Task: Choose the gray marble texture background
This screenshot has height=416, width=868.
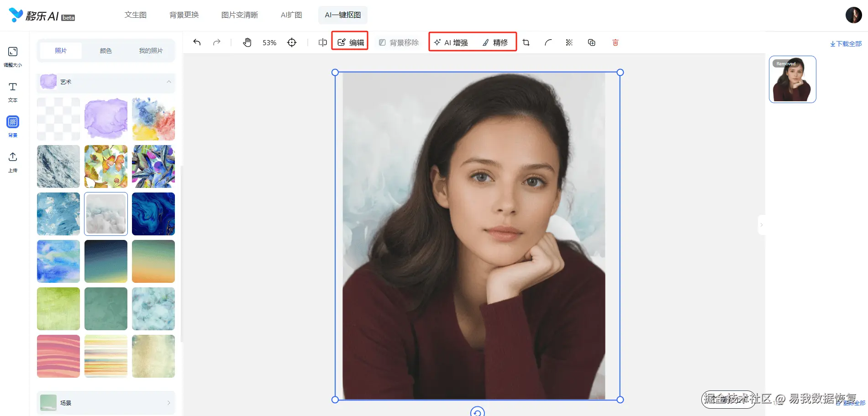Action: point(58,166)
